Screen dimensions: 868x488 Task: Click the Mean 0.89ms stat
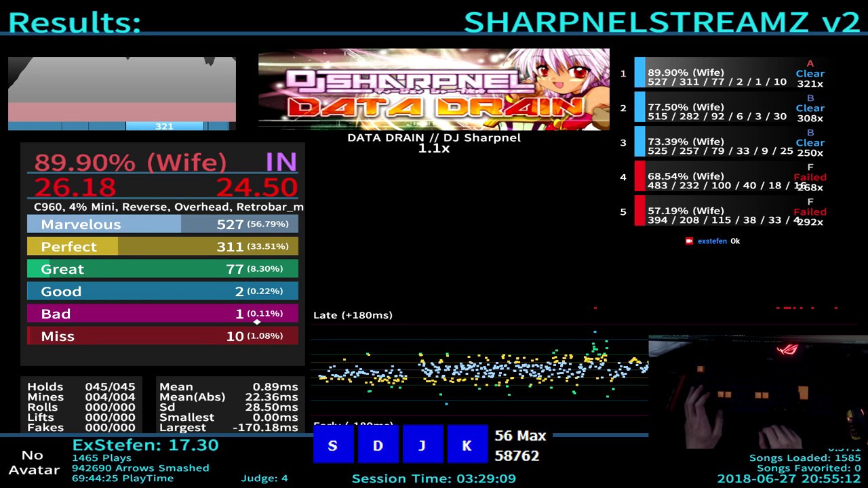[229, 387]
